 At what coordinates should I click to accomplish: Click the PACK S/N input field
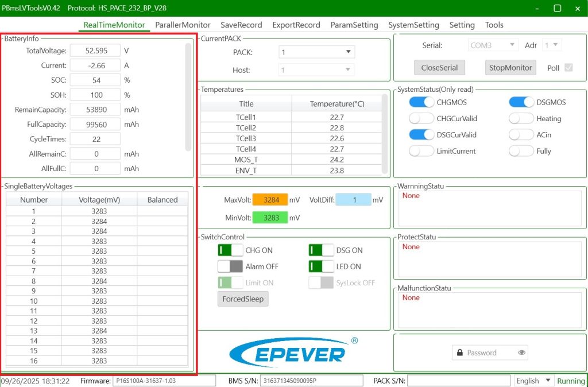coord(458,381)
